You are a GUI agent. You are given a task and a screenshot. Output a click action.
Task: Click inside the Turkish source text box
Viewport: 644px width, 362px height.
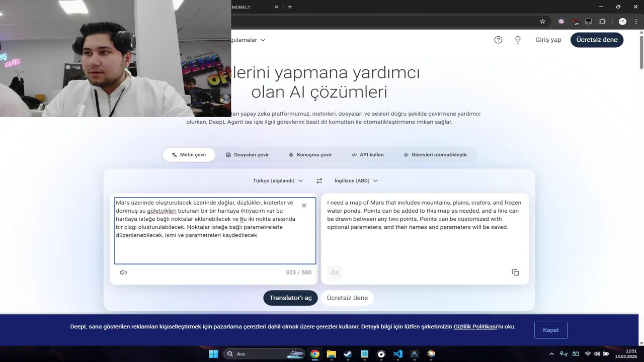coord(215,230)
